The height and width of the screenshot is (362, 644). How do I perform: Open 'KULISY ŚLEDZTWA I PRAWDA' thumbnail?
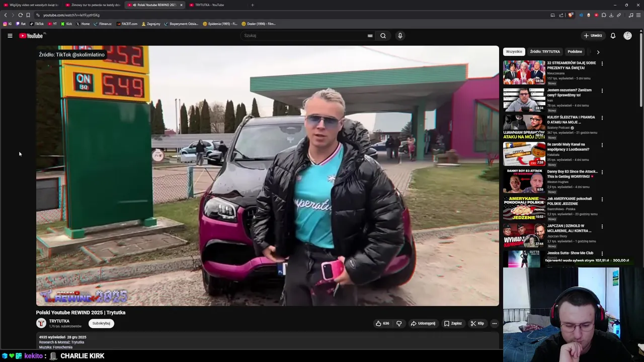[x=524, y=127]
